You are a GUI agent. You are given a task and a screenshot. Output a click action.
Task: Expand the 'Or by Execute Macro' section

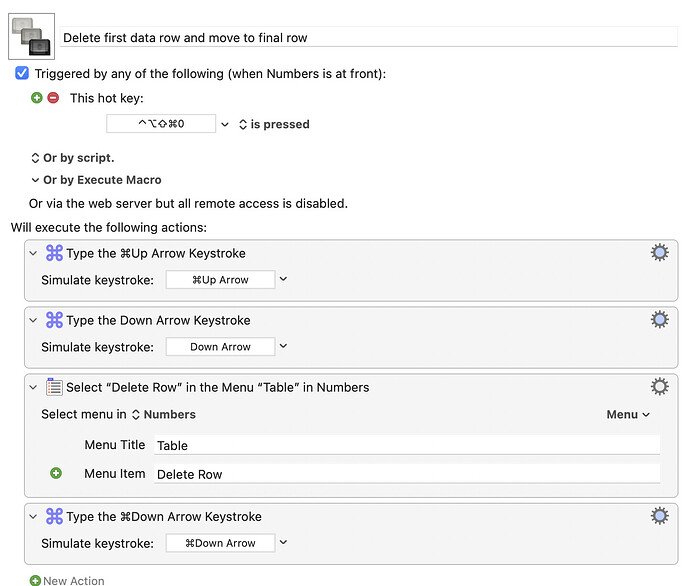point(95,180)
